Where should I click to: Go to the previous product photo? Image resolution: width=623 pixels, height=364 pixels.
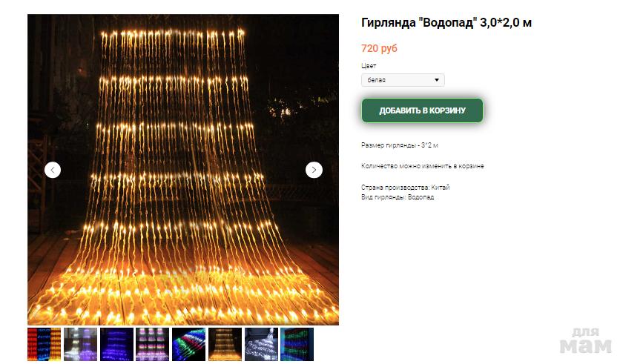[x=53, y=170]
